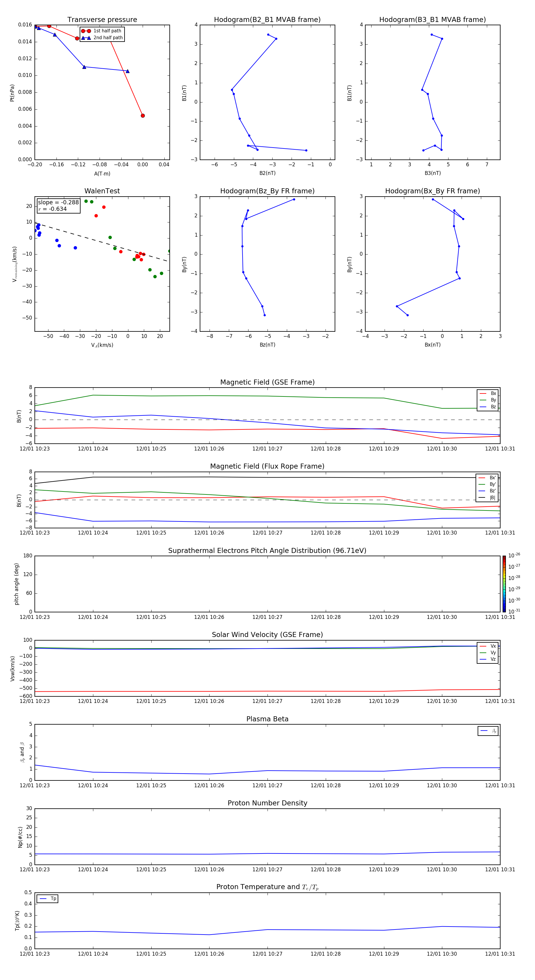Click '|B|' in the Flux Rope legend

click(x=487, y=498)
